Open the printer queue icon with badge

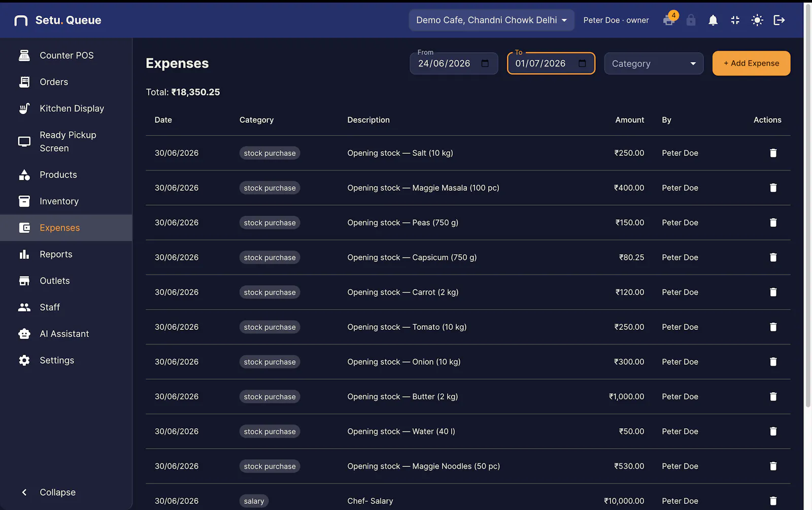click(669, 20)
